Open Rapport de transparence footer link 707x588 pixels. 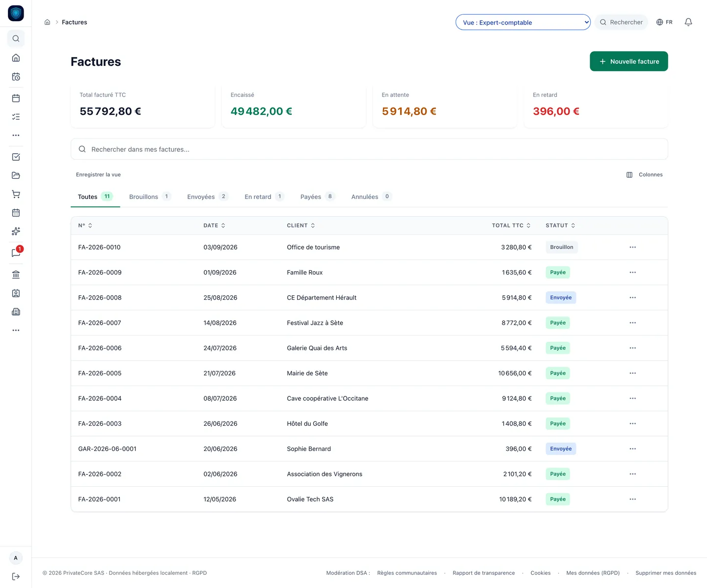coord(484,573)
